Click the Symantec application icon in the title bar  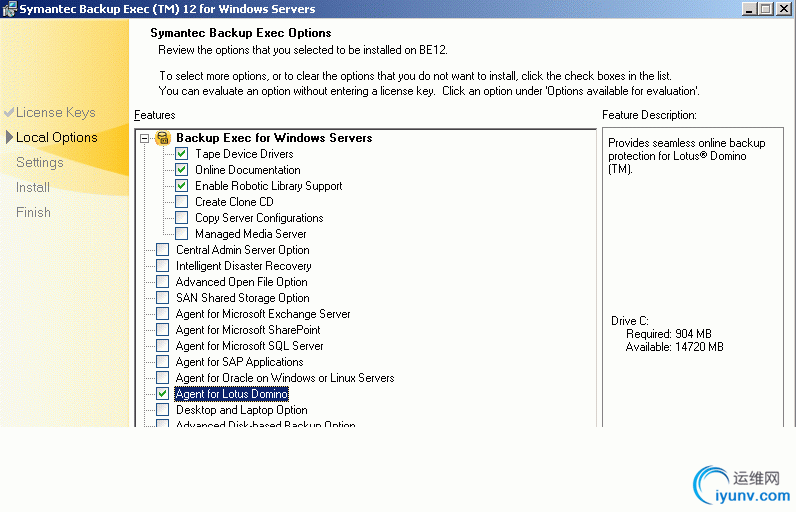click(x=9, y=9)
